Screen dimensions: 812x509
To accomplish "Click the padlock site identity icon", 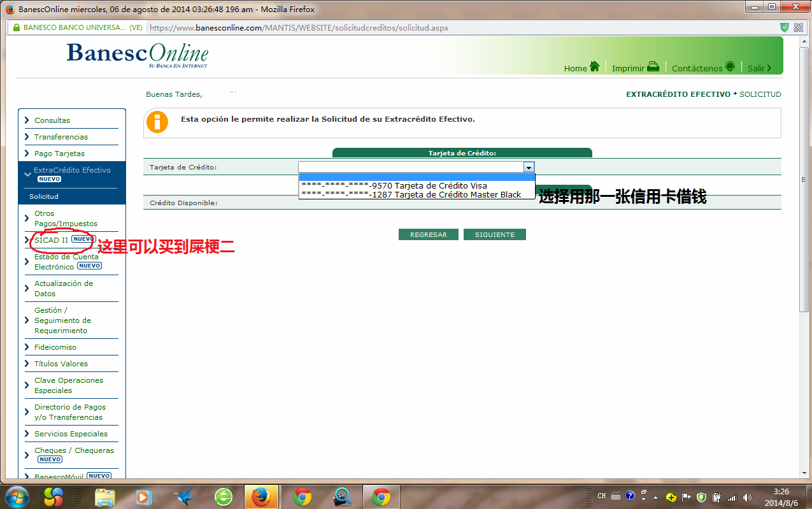I will click(x=15, y=27).
